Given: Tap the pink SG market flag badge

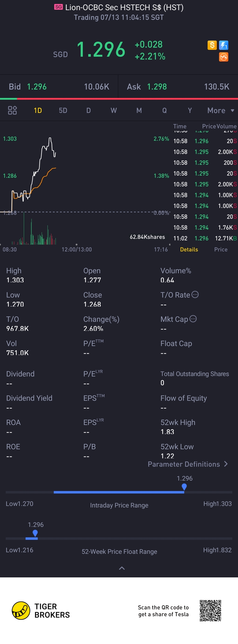Looking at the screenshot, I should 58,7.
